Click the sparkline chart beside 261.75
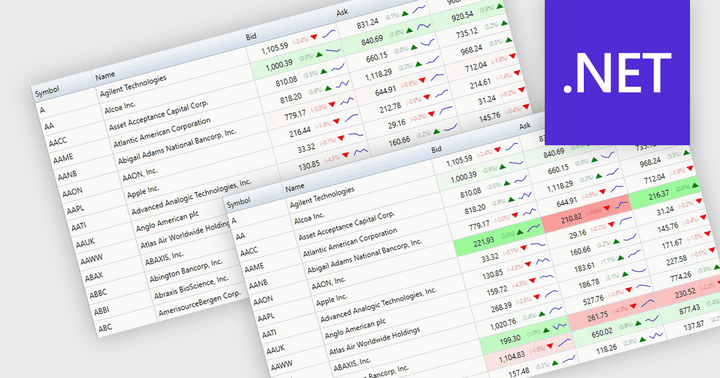 [648, 303]
